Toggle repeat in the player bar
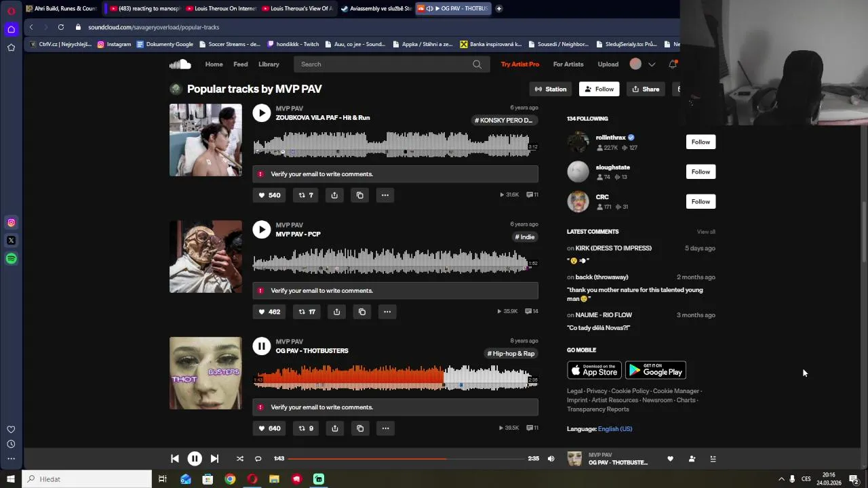 pyautogui.click(x=258, y=459)
